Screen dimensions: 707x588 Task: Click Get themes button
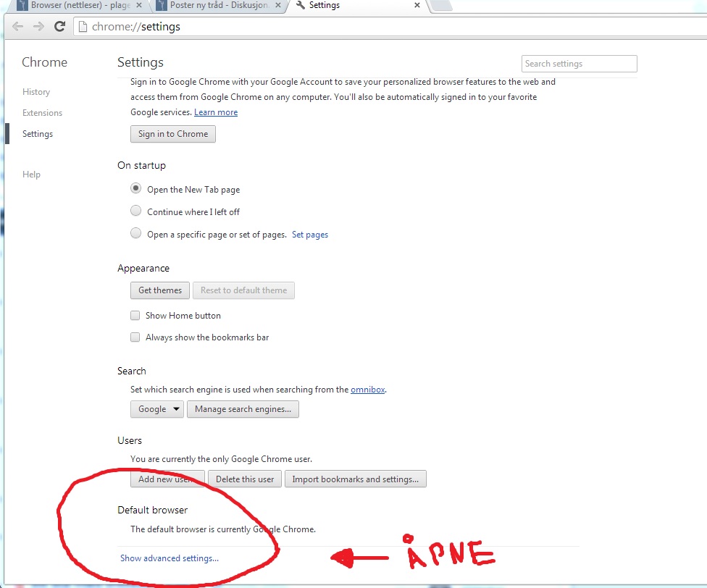(160, 290)
